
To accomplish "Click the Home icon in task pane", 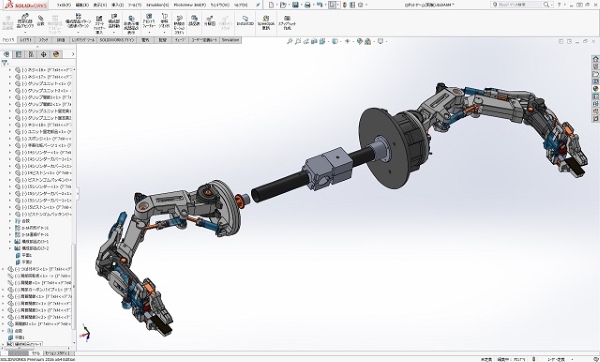I will 595,59.
